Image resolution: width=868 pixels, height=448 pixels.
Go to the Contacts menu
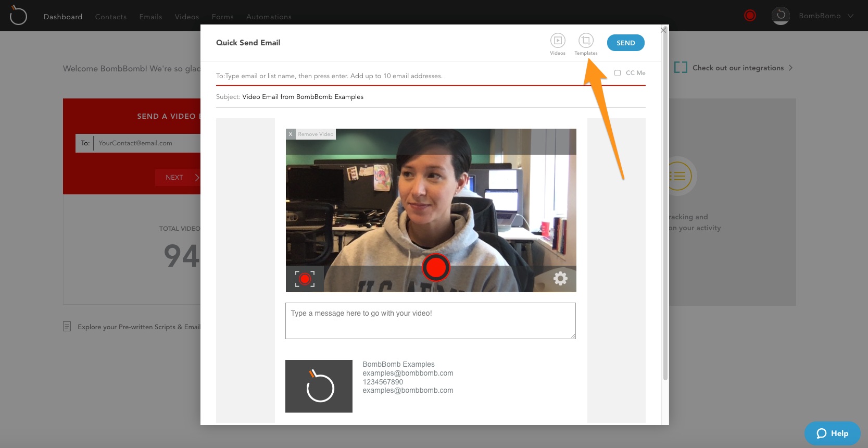111,17
